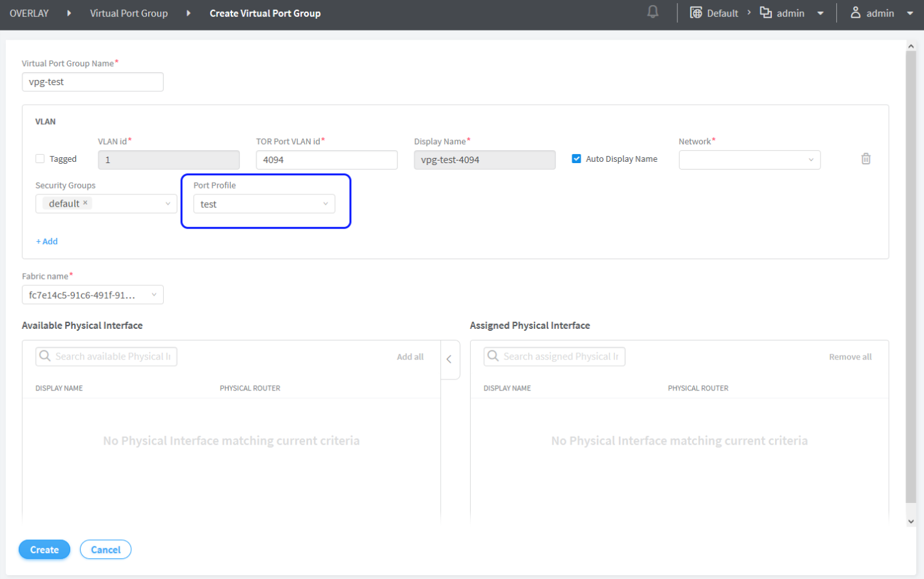Click the Cancel button
Screen dimensions: 924x579
(x=105, y=550)
